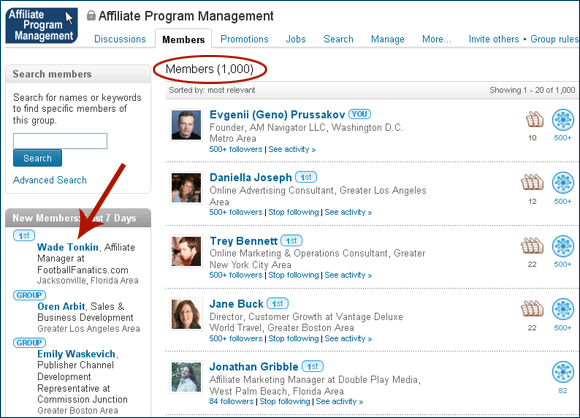Focus the member search text field
This screenshot has height=418, width=580.
pyautogui.click(x=60, y=141)
